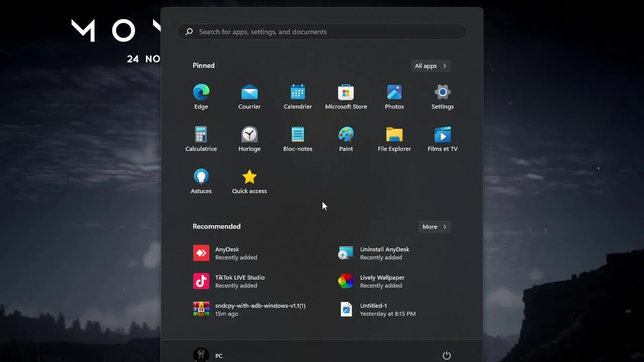Image resolution: width=644 pixels, height=362 pixels.
Task: Click the "TikTok LIVE Studio" label
Action: click(x=240, y=278)
